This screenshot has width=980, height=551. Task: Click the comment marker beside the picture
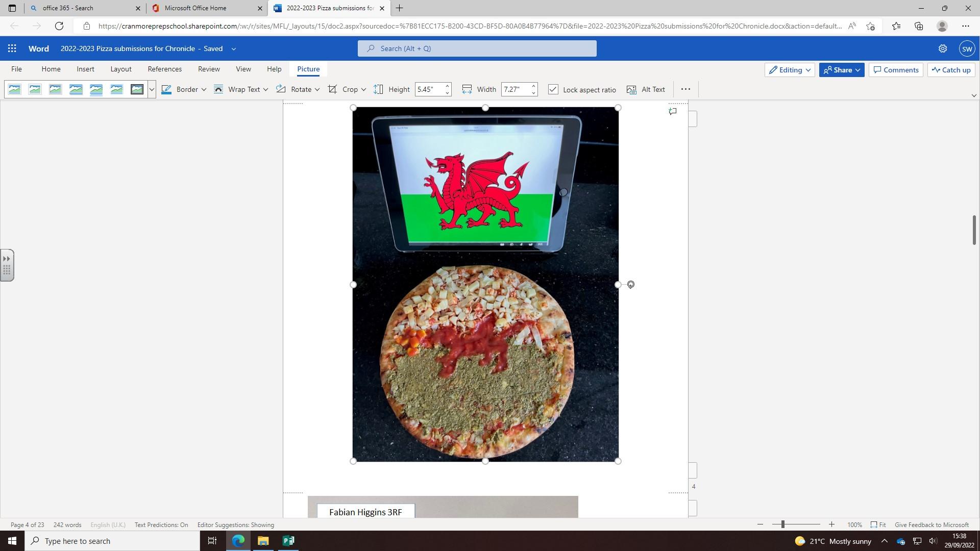click(x=673, y=111)
